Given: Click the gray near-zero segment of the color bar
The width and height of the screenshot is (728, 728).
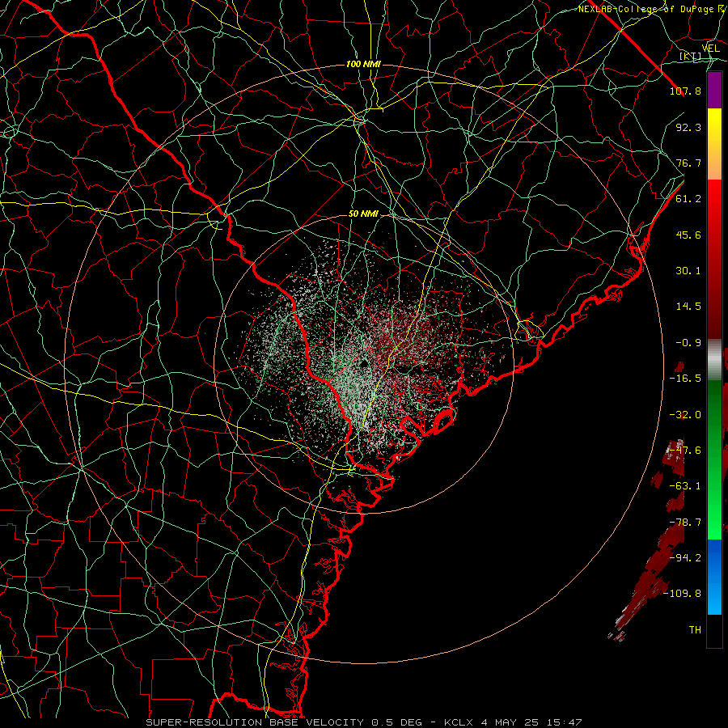Looking at the screenshot, I should 714,360.
